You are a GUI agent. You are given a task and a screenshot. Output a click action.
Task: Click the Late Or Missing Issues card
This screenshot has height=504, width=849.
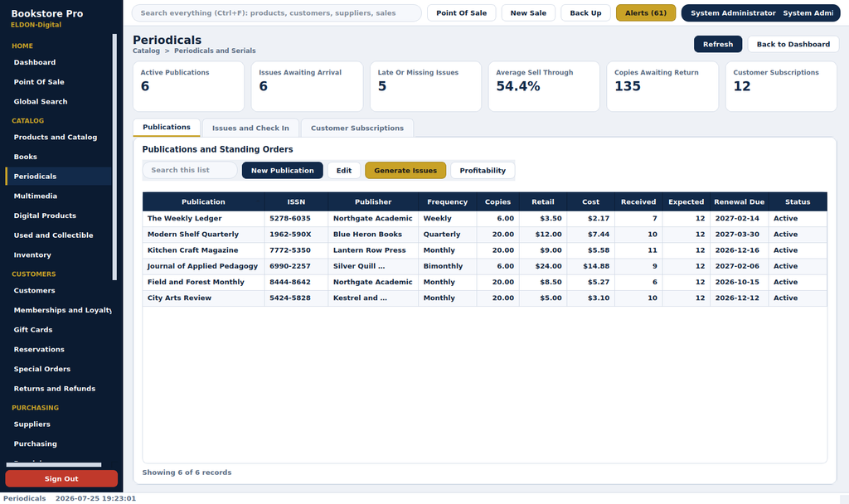[x=425, y=86]
